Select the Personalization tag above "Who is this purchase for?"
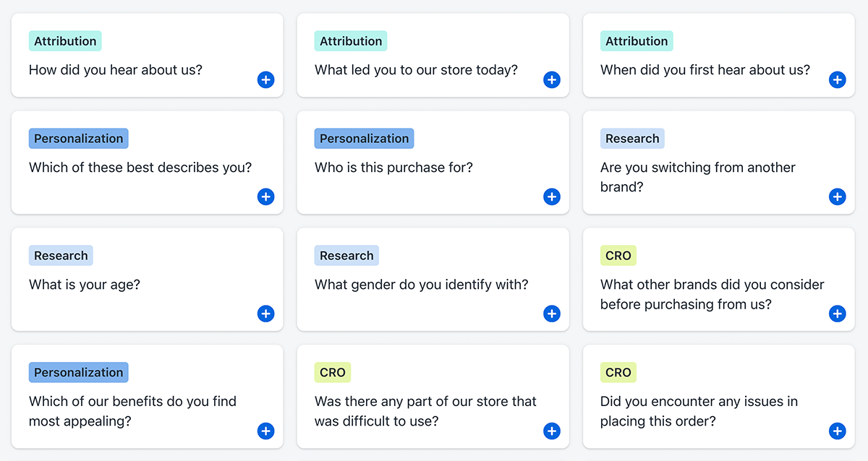This screenshot has width=868, height=461. 364,138
